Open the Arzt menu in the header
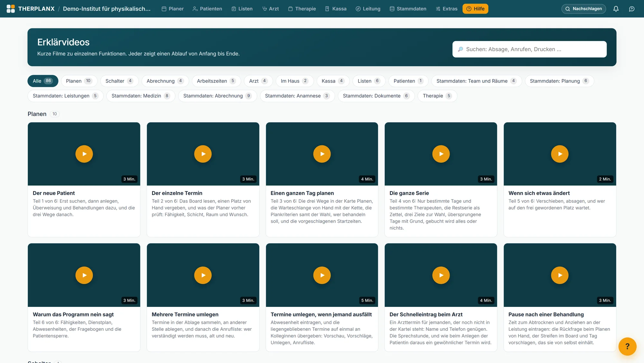644x363 pixels. (270, 9)
